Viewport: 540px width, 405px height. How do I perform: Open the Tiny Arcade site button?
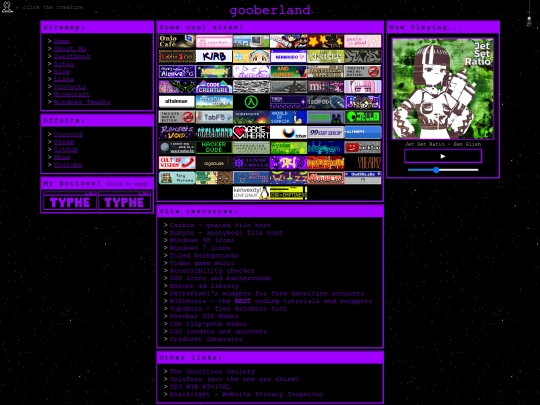click(x=177, y=178)
